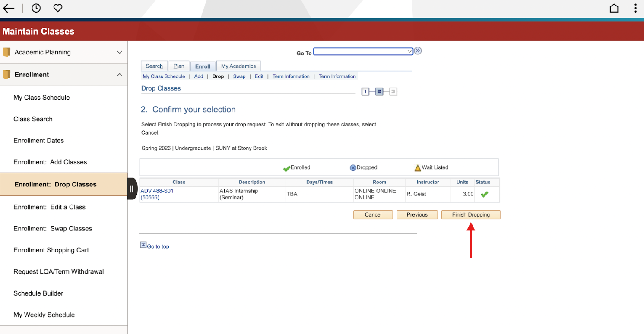Click the R. Geist instructor cell
Screen dimensions: 644x334
point(428,194)
